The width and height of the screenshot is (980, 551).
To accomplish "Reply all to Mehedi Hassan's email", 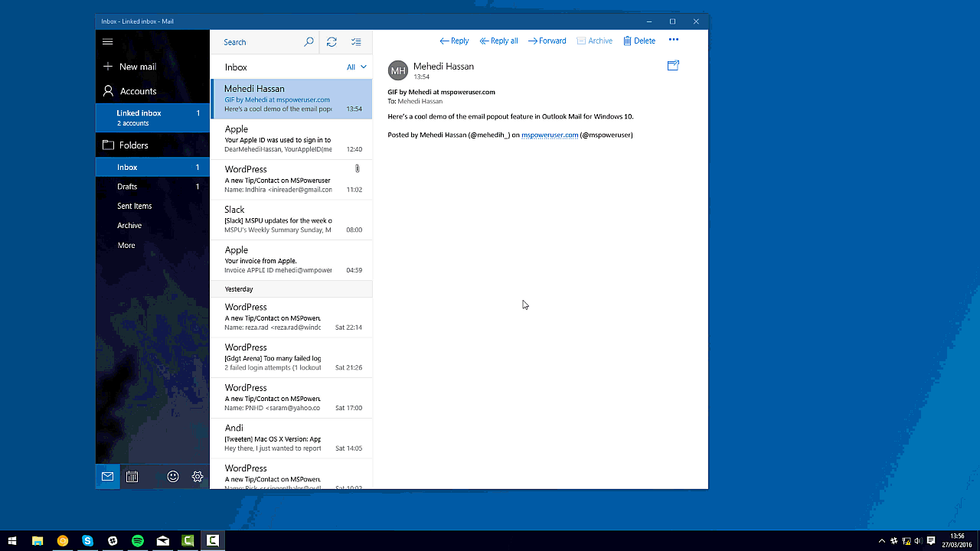I will 498,41.
